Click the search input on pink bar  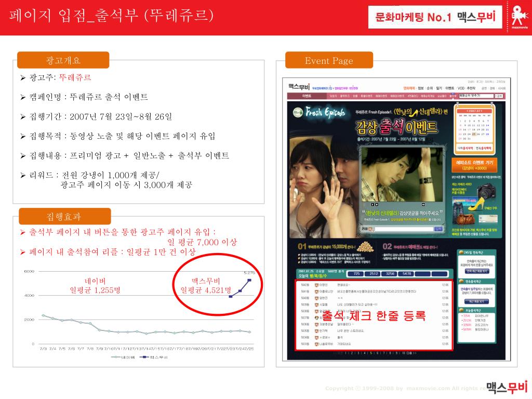[x=476, y=96]
